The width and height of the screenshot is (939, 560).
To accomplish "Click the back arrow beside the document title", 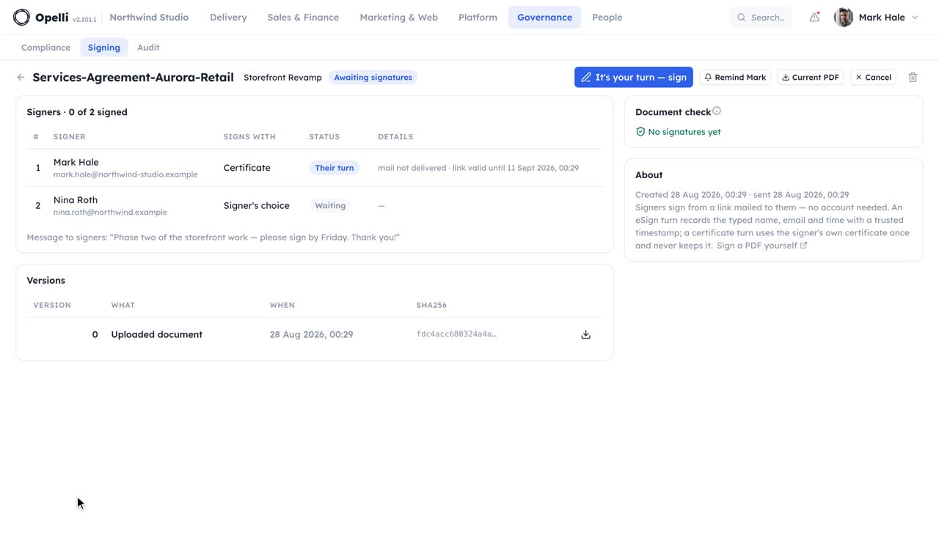I will point(21,77).
